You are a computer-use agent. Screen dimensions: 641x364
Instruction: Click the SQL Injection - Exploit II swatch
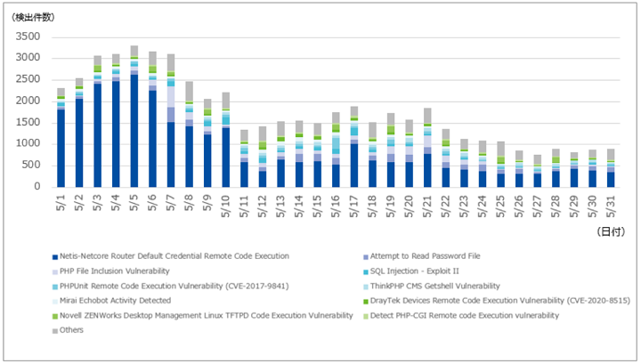[366, 271]
